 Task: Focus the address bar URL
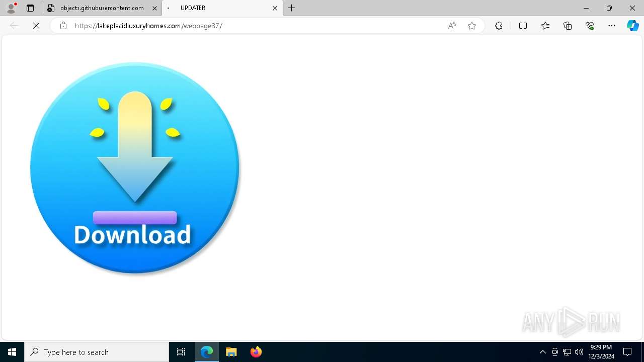click(148, 26)
